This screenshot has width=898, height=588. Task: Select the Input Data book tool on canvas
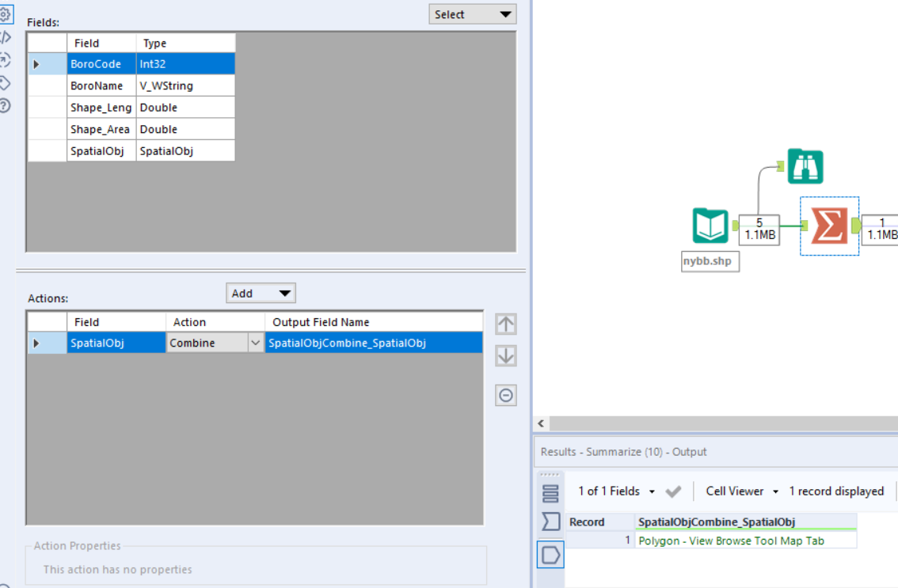pos(710,226)
